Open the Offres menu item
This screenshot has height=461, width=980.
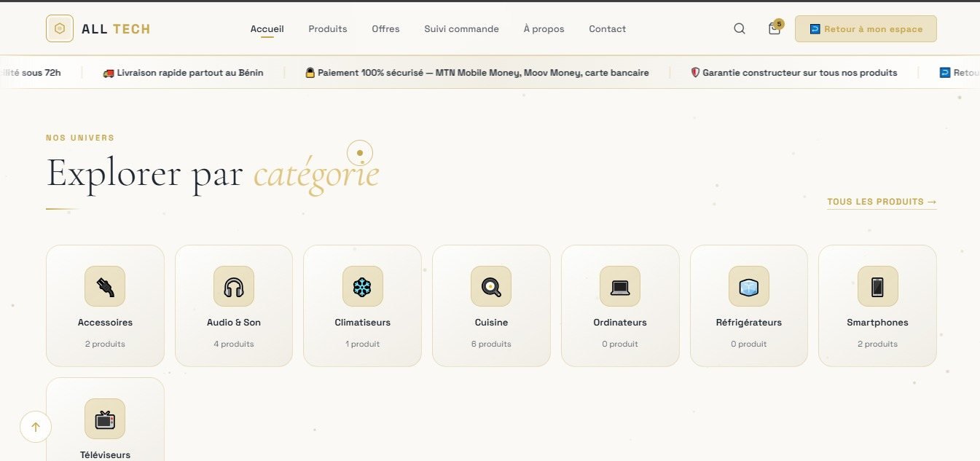(385, 29)
